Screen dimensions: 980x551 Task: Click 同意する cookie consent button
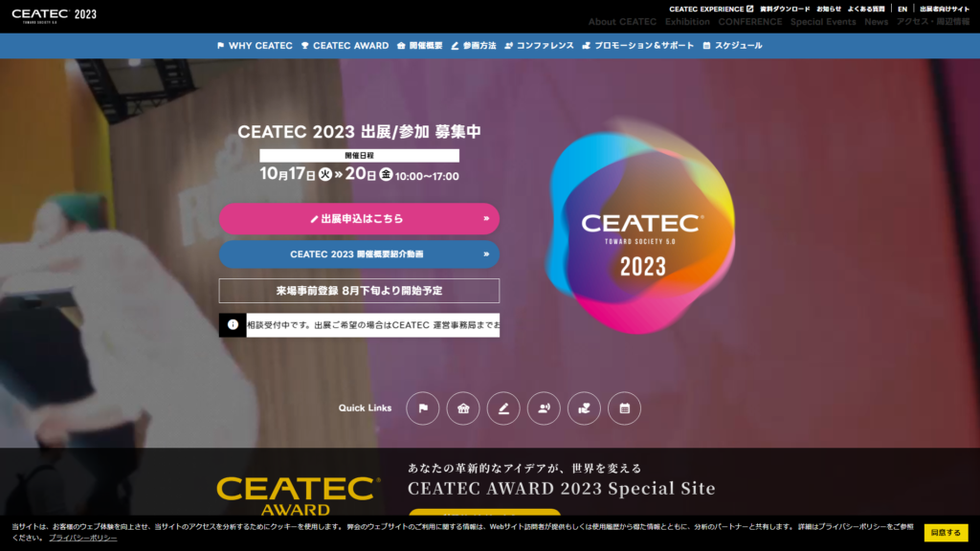[946, 533]
